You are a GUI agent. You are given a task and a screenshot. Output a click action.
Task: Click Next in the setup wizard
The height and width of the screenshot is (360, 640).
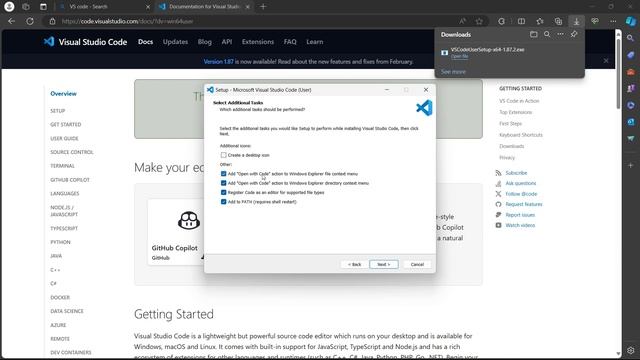click(x=384, y=264)
